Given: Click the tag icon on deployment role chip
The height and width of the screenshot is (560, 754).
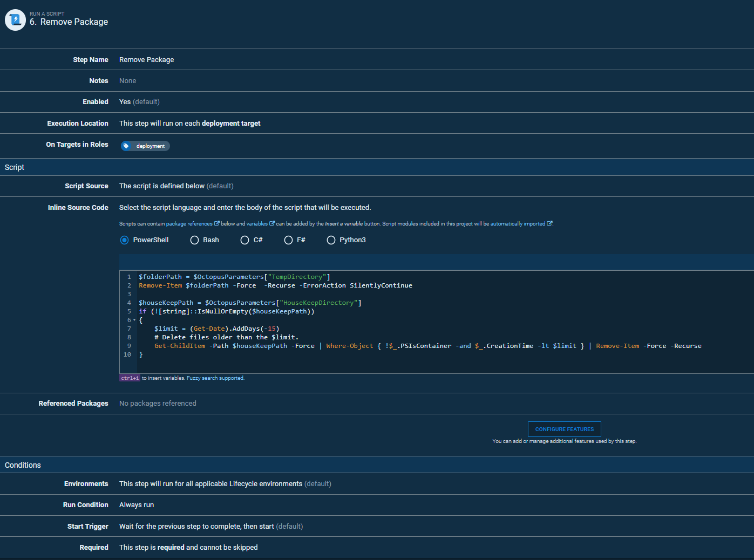Looking at the screenshot, I should pos(126,146).
